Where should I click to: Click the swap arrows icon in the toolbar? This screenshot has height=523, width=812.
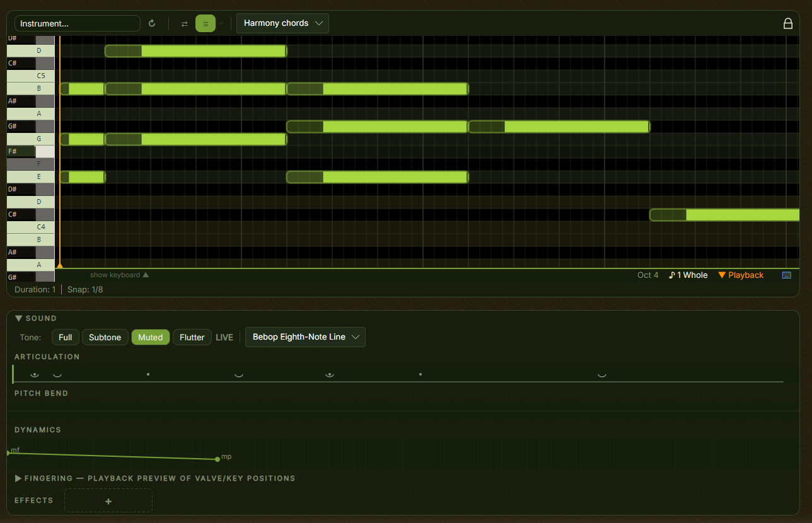click(x=185, y=23)
